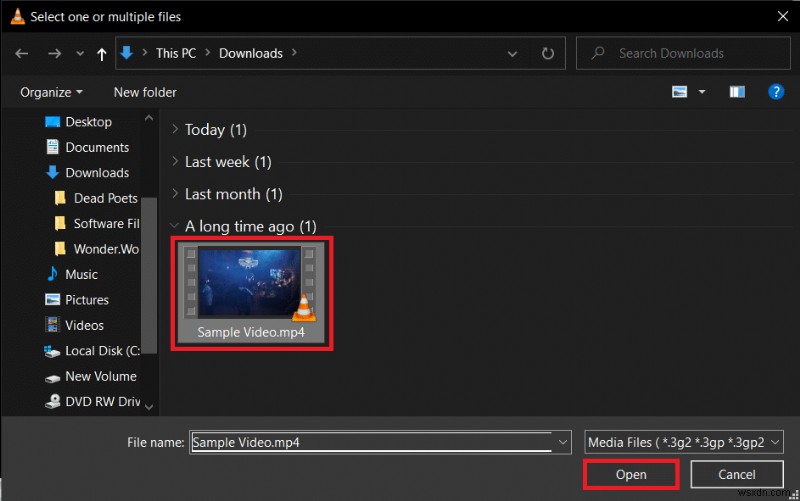Click the blue Downloads arrow in address bar
This screenshot has height=501, width=800.
coord(127,53)
